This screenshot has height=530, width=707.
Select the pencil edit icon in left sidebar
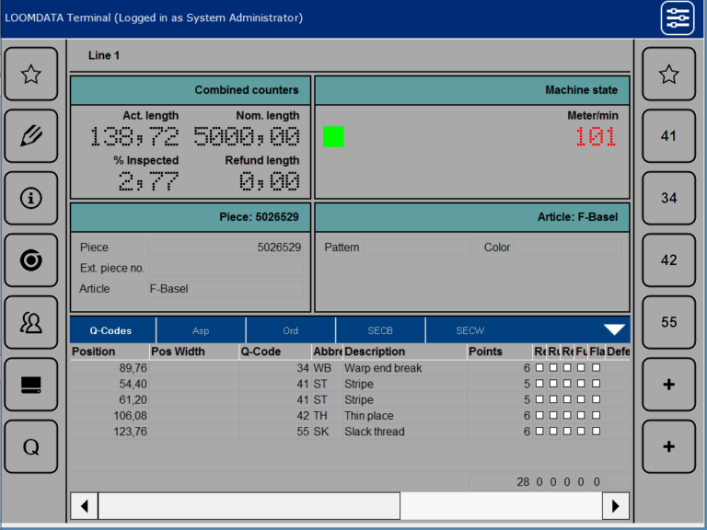click(x=31, y=136)
